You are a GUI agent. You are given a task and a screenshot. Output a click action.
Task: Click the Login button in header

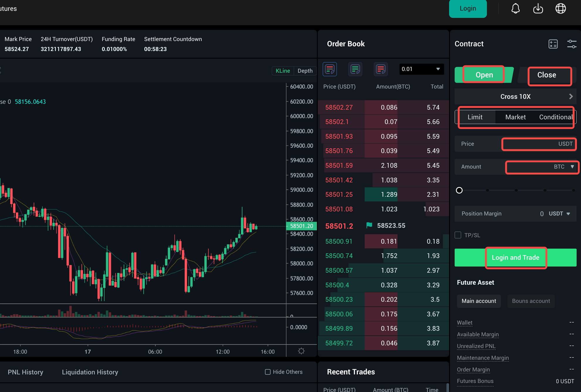[468, 9]
